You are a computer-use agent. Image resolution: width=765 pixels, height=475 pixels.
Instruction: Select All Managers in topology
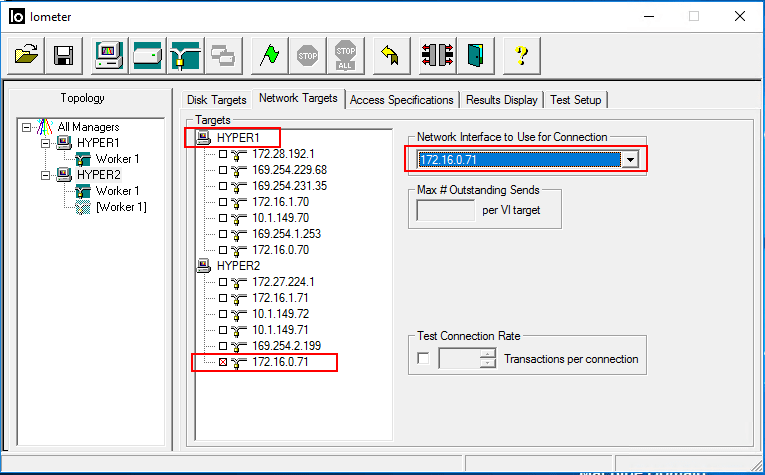click(x=88, y=127)
